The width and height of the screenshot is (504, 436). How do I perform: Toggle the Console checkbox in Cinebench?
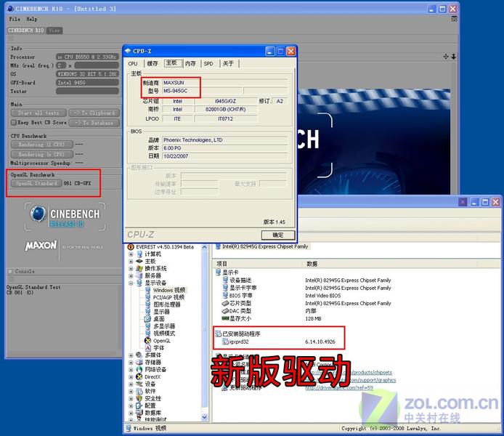[x=10, y=271]
